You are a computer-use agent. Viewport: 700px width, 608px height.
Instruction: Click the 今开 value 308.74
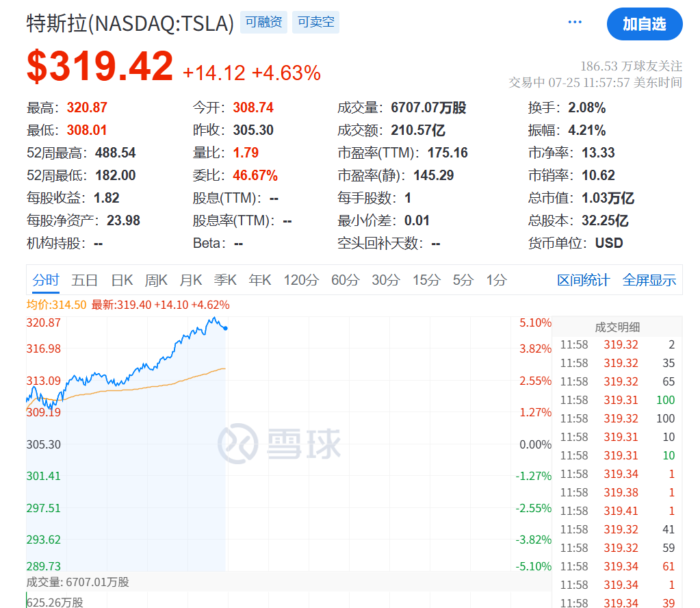pyautogui.click(x=253, y=107)
